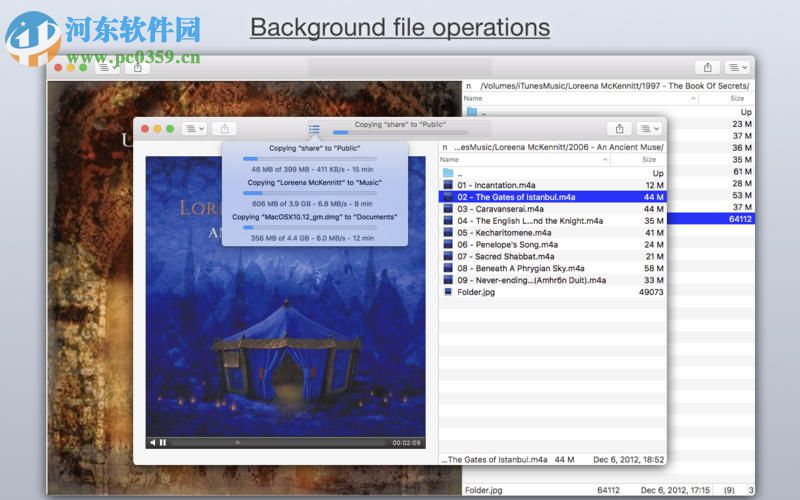
Task: Select 03 - Caravanserai.m4a
Action: 553,209
